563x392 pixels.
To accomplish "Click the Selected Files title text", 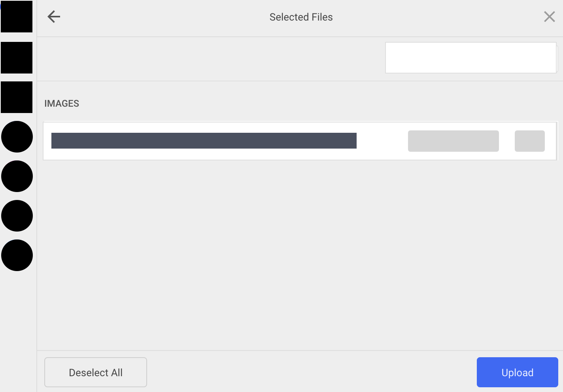I will tap(301, 17).
